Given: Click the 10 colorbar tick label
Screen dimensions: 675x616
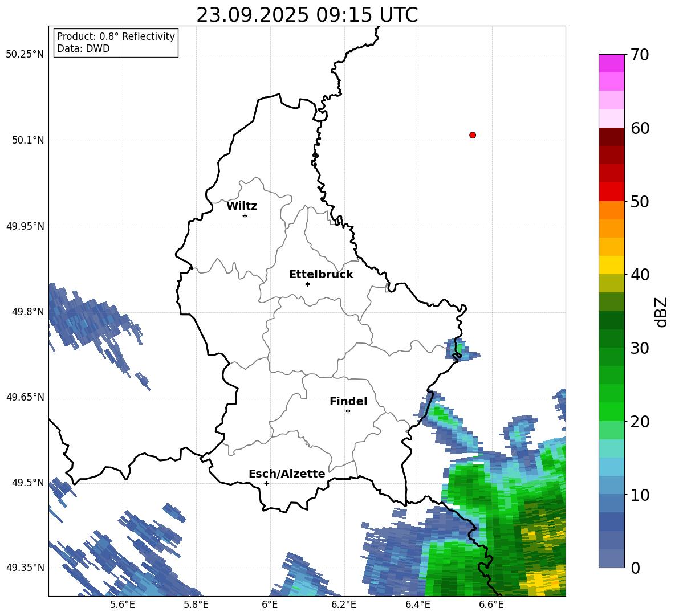Looking at the screenshot, I should [x=640, y=495].
